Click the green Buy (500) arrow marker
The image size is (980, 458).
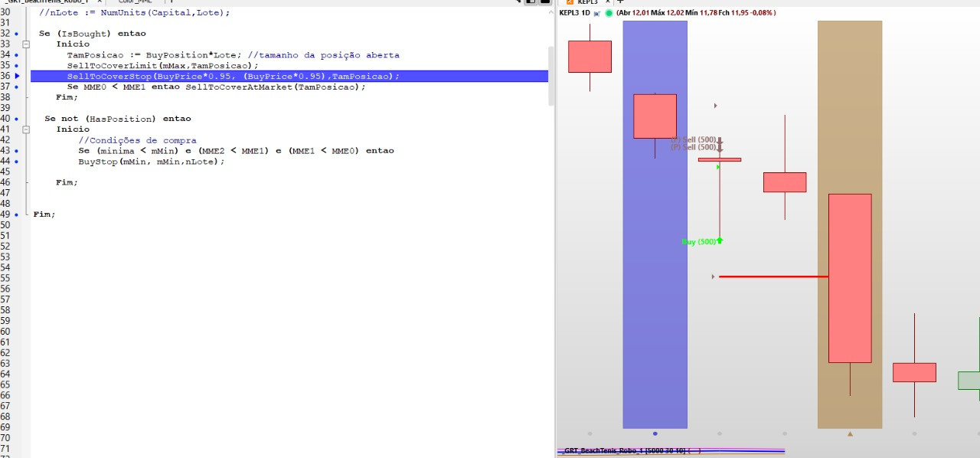tap(720, 240)
